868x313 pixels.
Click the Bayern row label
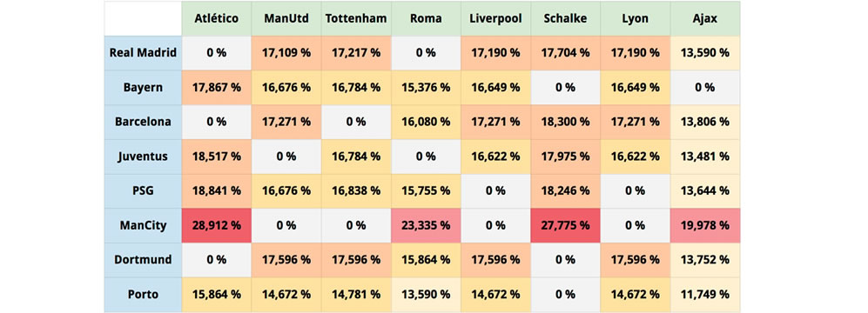[143, 87]
